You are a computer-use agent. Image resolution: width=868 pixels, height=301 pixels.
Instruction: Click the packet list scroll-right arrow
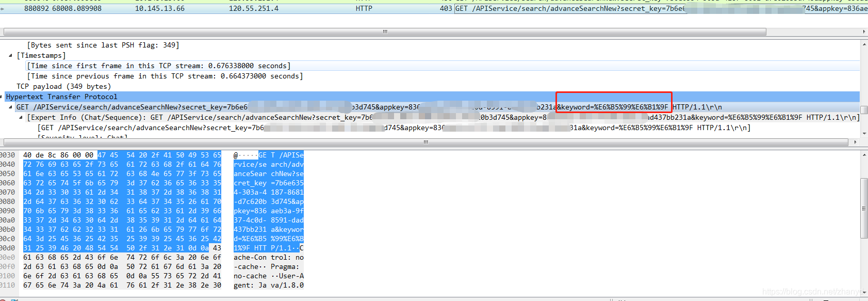point(864,31)
